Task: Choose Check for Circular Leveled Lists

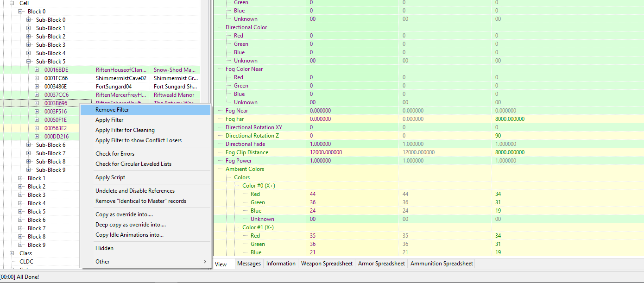Action: pyautogui.click(x=145, y=164)
